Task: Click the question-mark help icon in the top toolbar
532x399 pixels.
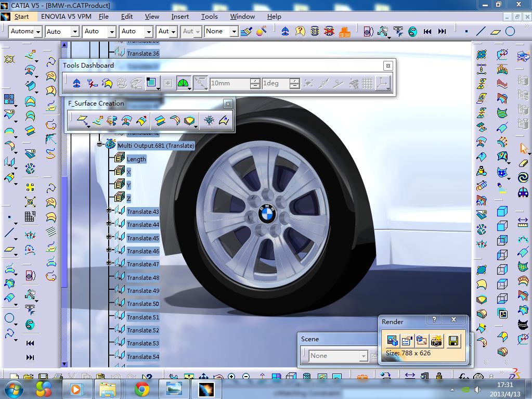Action: (300, 32)
